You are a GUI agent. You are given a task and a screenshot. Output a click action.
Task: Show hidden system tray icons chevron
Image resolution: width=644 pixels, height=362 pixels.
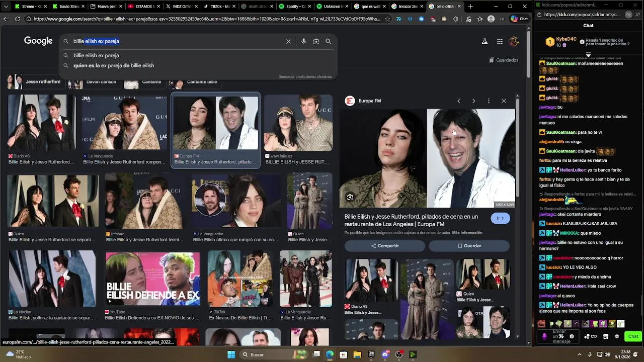[579, 354]
